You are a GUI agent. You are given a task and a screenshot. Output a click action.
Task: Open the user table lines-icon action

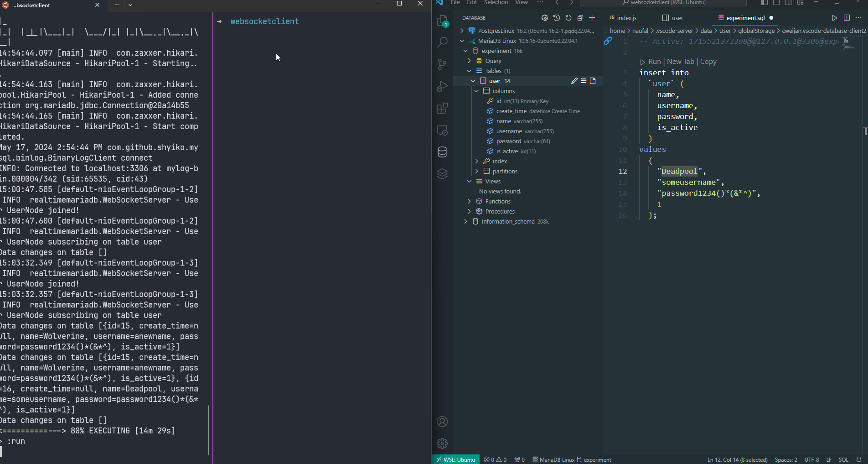pos(584,81)
